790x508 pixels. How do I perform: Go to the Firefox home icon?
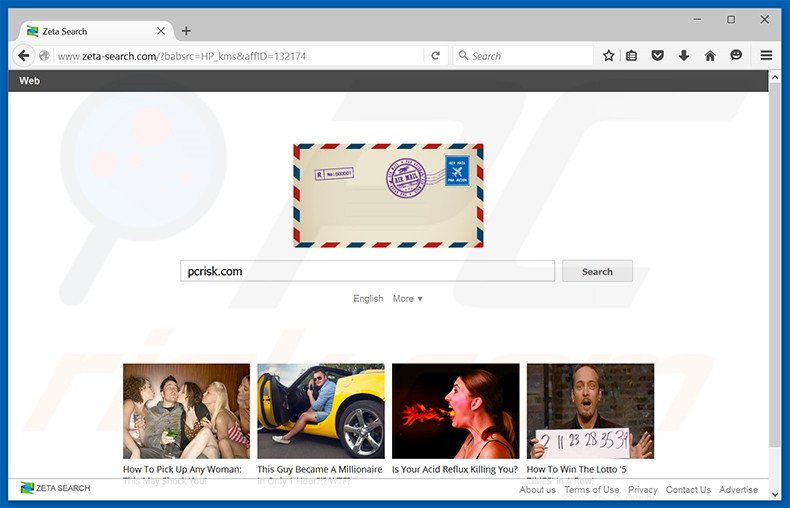[710, 56]
